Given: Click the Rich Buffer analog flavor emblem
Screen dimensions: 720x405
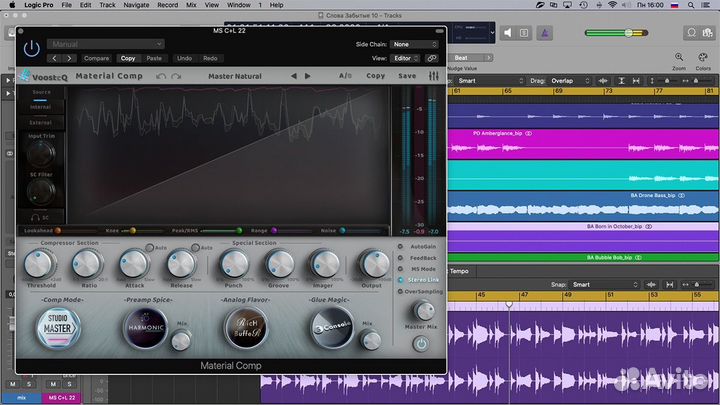Looking at the screenshot, I should point(245,327).
